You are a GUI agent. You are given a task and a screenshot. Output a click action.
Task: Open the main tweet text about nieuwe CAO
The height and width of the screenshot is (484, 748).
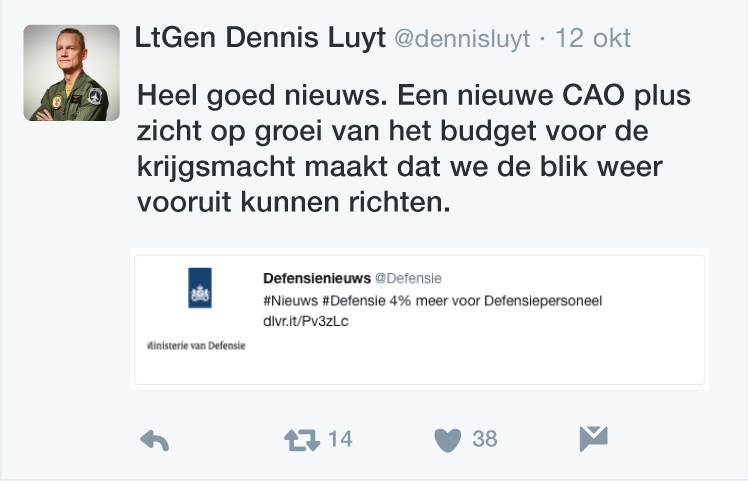412,149
